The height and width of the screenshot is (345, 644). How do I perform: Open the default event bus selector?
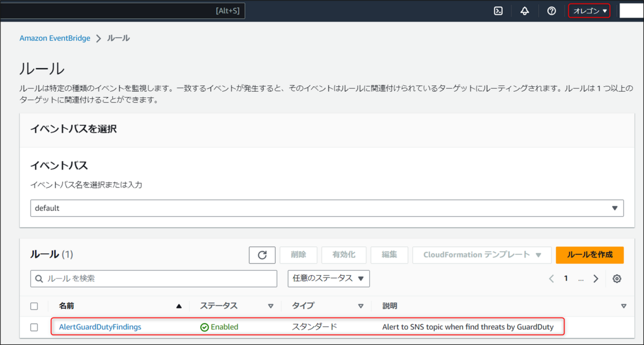[328, 208]
